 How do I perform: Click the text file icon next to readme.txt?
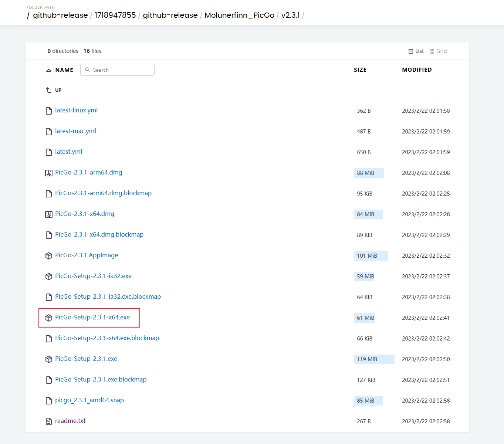point(48,421)
